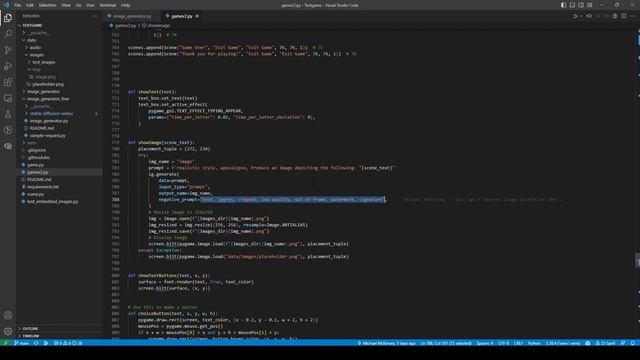
Task: Open the Terminal menu
Action: [108, 5]
